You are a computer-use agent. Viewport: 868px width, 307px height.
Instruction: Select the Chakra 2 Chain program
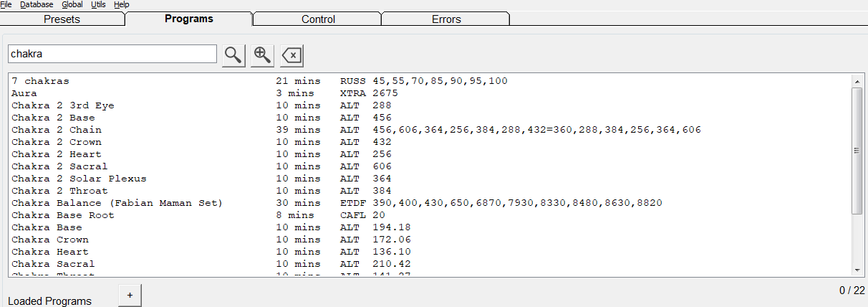point(57,130)
